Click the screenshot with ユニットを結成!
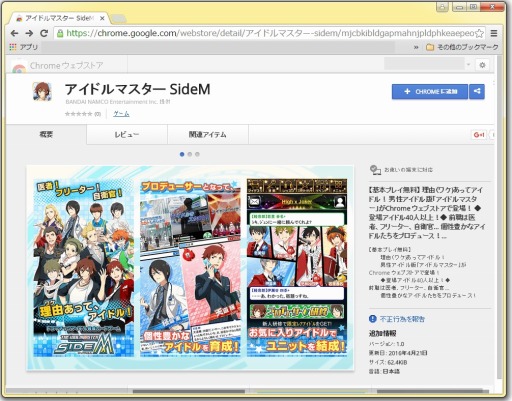Screen dimensions: 512x401 pyautogui.click(x=297, y=268)
